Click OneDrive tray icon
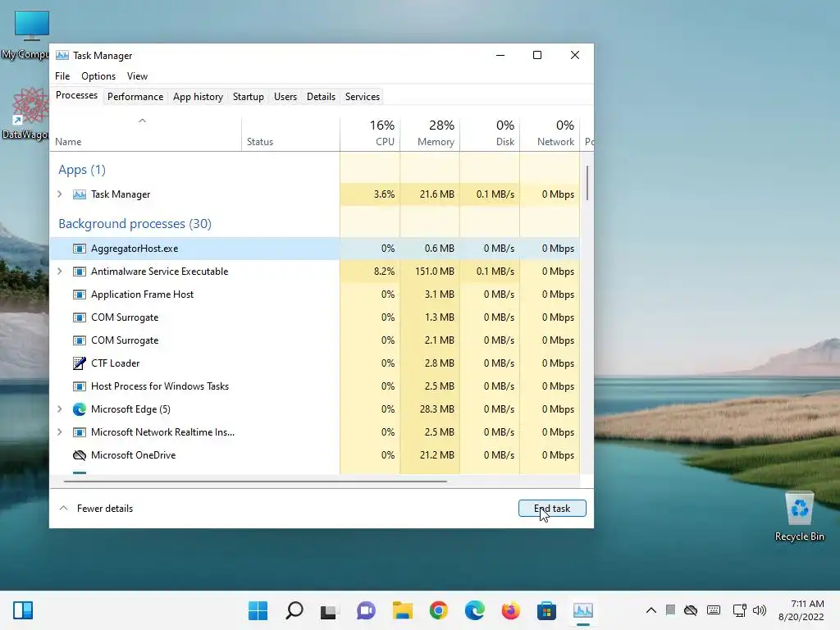The image size is (840, 630). 691,610
